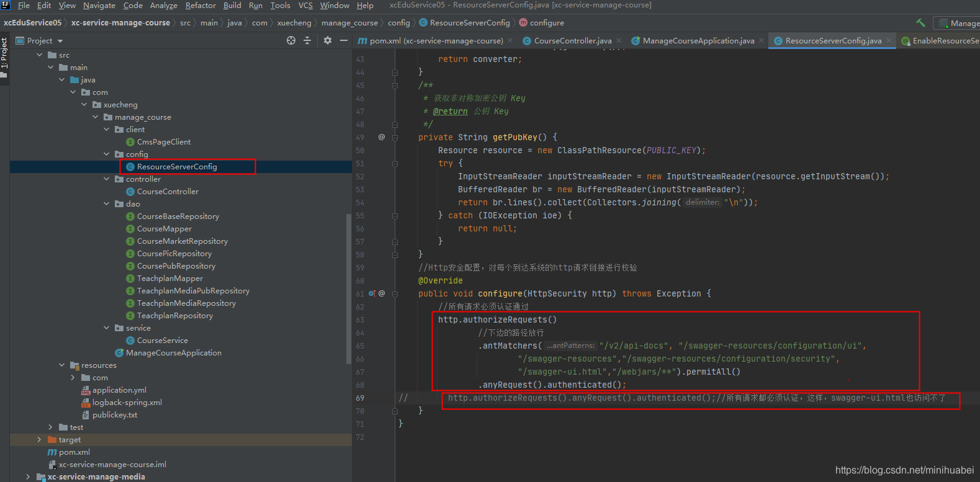The image size is (980, 482).
Task: Open the Analyze menu
Action: (164, 6)
